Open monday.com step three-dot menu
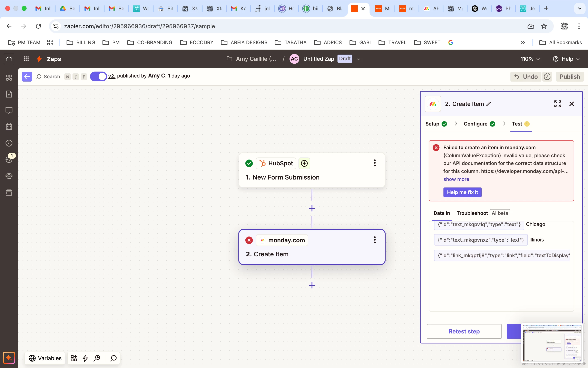 (x=375, y=240)
